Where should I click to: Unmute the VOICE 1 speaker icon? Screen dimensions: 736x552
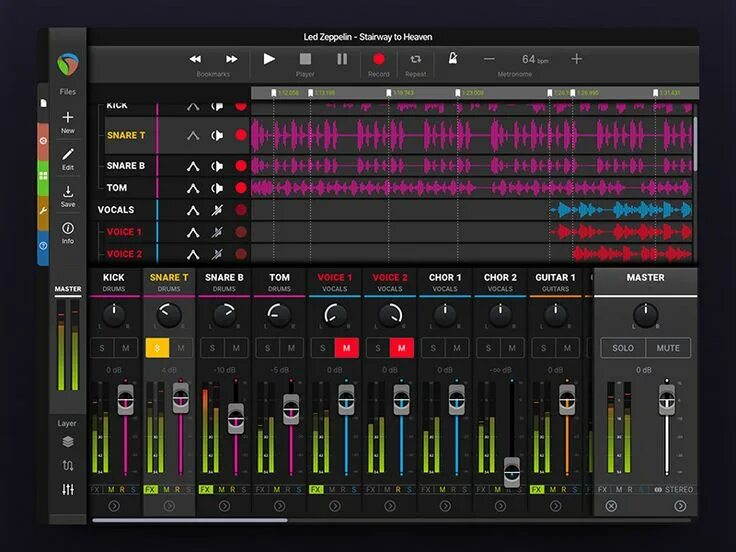pos(217,232)
